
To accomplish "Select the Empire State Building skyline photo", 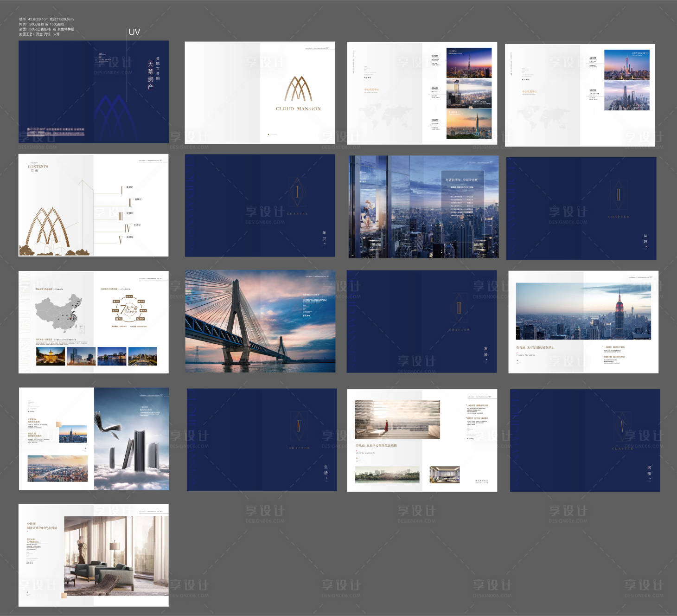I will coord(583,311).
